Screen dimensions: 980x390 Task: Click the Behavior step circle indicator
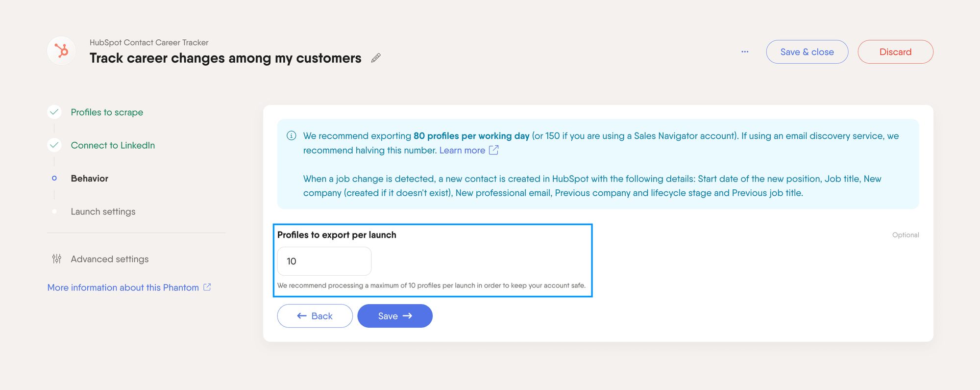(x=54, y=178)
